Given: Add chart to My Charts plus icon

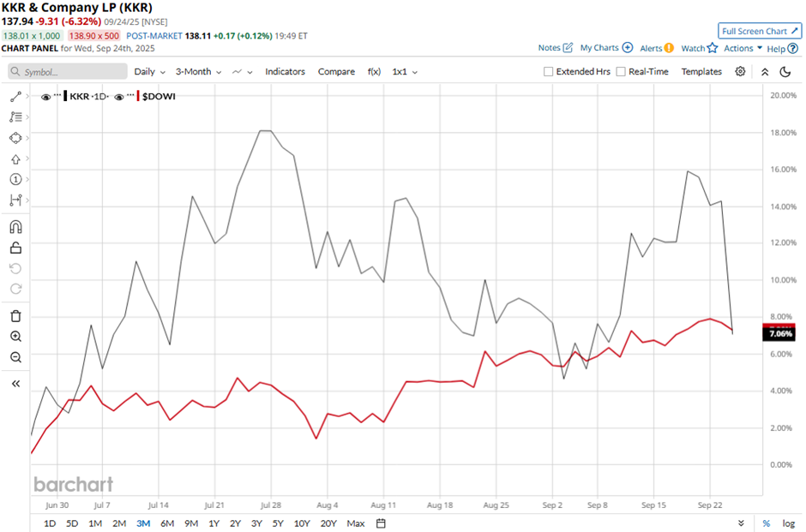Looking at the screenshot, I should pos(628,47).
